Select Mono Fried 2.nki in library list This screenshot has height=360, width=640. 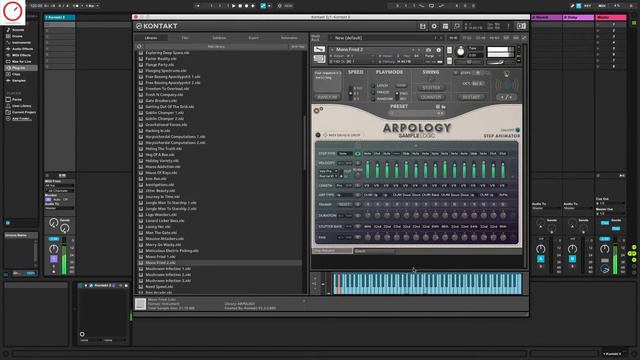click(220, 263)
